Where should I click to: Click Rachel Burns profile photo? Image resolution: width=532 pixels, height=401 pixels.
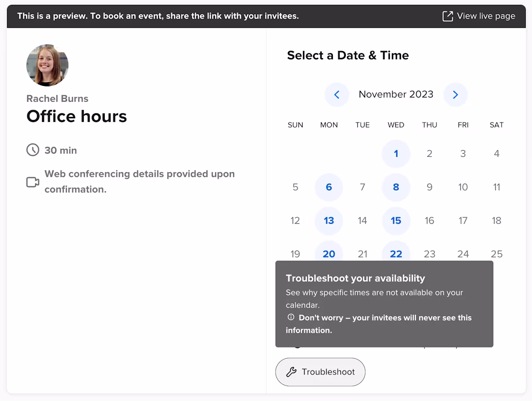coord(47,65)
